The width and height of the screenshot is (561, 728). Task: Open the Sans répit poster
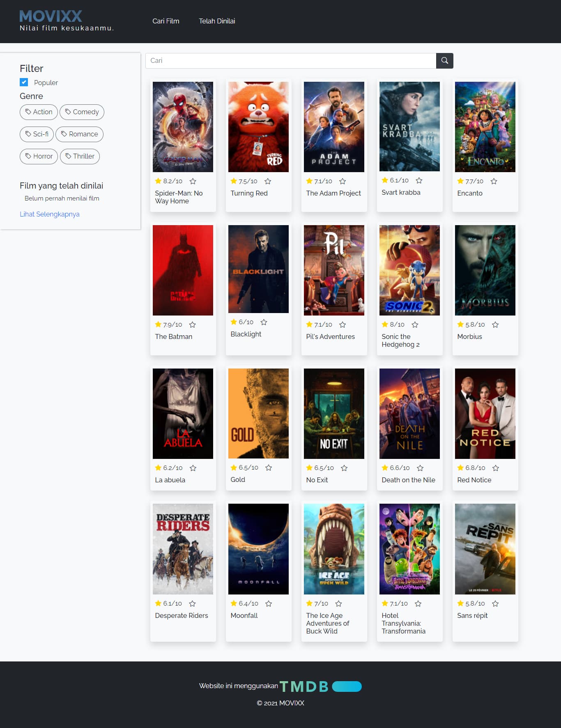[485, 549]
